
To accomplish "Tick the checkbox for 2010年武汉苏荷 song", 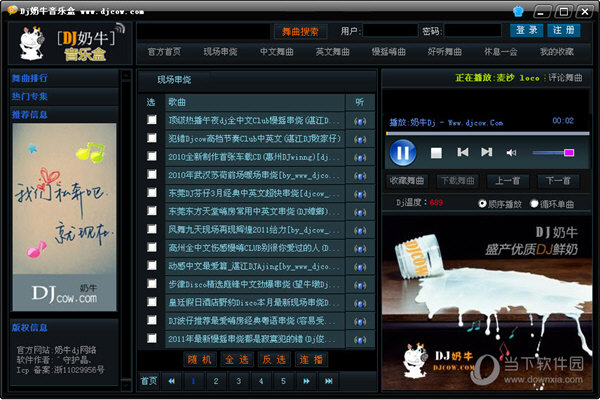I will [152, 174].
